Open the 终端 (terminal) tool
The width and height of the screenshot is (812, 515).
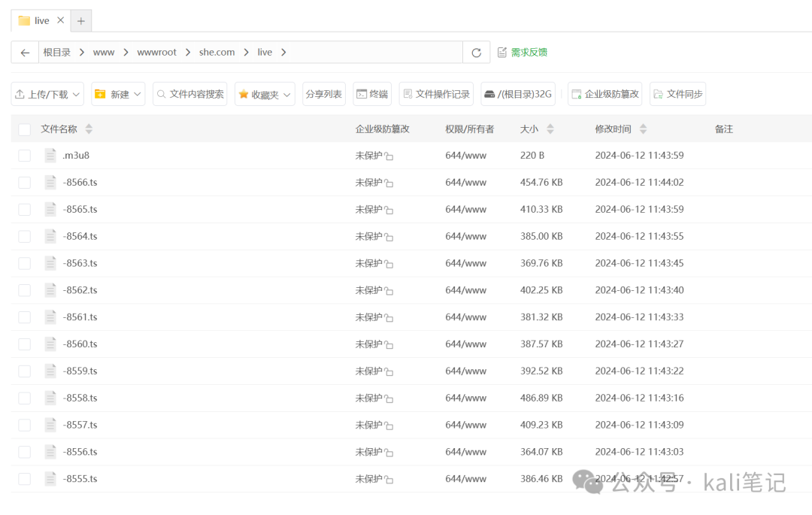pos(371,93)
